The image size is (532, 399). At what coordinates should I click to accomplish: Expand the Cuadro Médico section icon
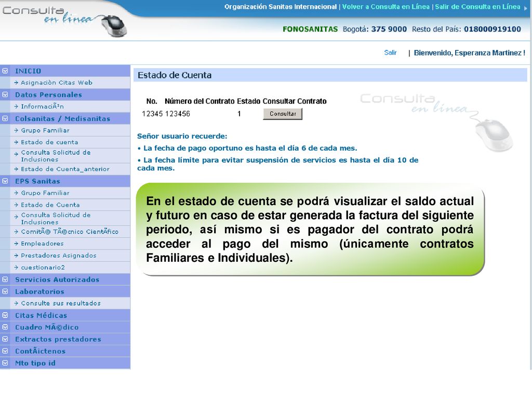[5, 327]
